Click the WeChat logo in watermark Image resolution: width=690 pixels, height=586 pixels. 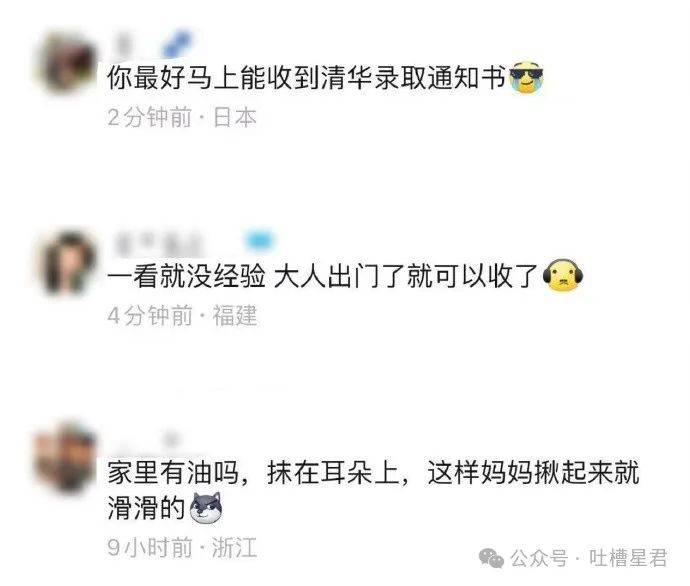click(x=491, y=558)
